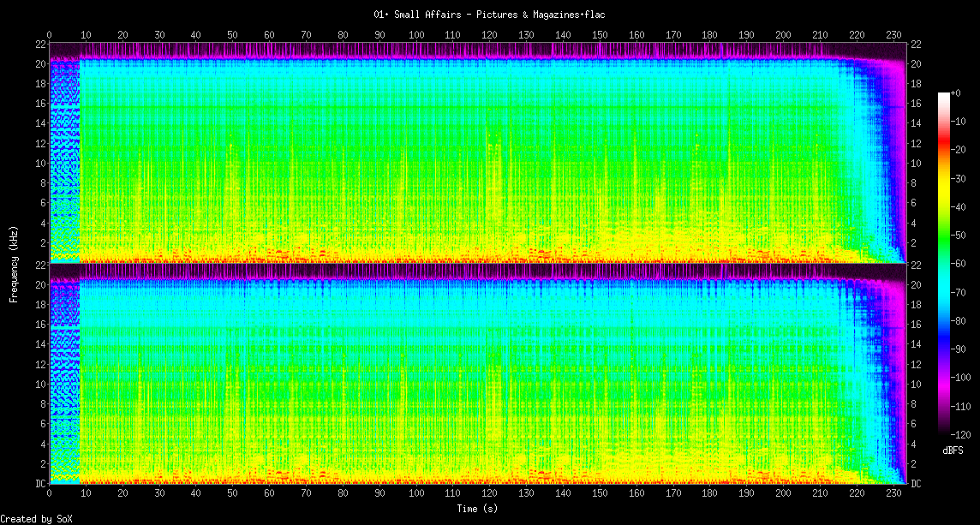Click the file title Pictures & Magazines.flac

[x=489, y=15]
